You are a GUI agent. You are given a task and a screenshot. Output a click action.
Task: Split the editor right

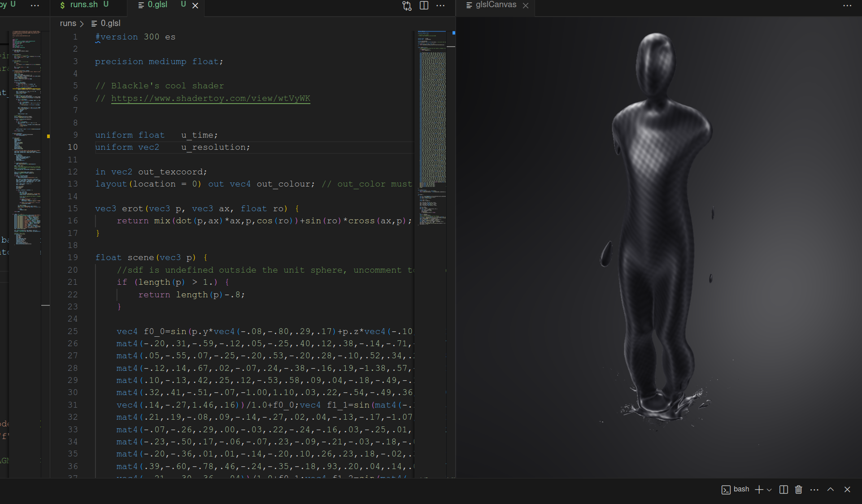pyautogui.click(x=424, y=5)
